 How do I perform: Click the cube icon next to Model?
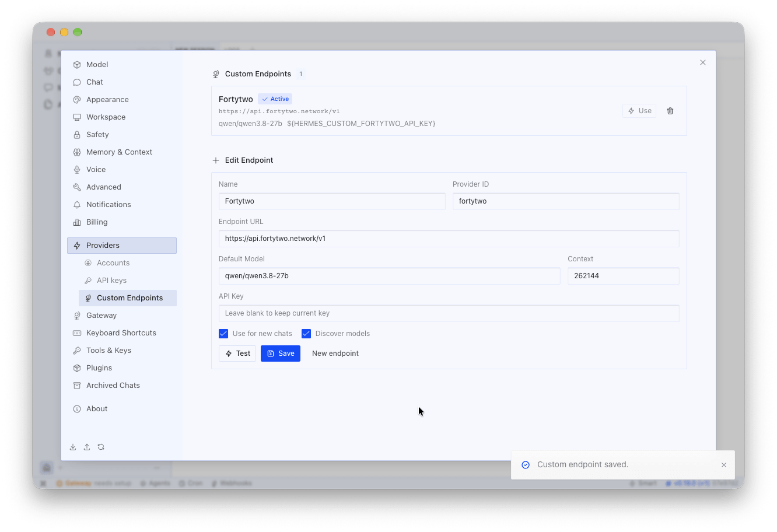pyautogui.click(x=77, y=65)
